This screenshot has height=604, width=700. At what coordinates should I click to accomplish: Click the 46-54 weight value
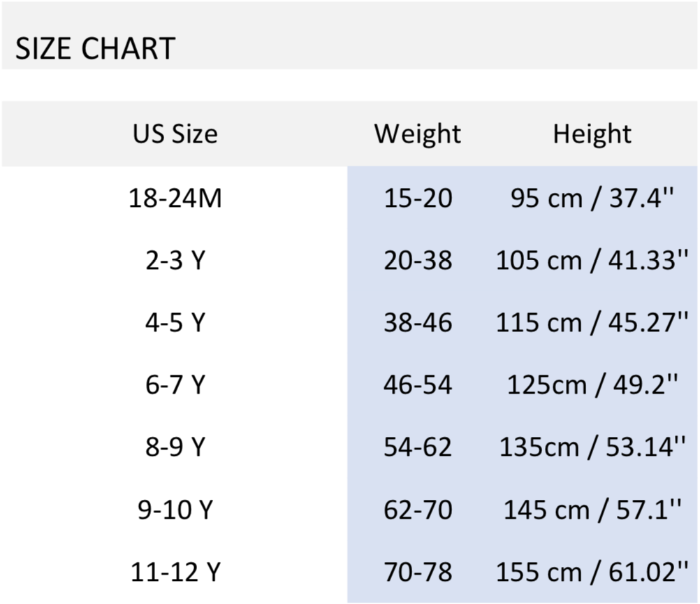(x=418, y=385)
